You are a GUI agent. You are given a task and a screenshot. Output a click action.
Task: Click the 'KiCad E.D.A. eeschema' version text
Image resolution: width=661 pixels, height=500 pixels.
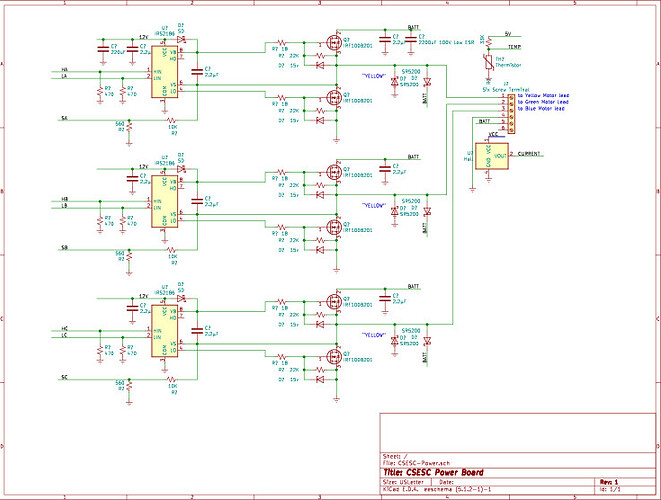pos(437,489)
